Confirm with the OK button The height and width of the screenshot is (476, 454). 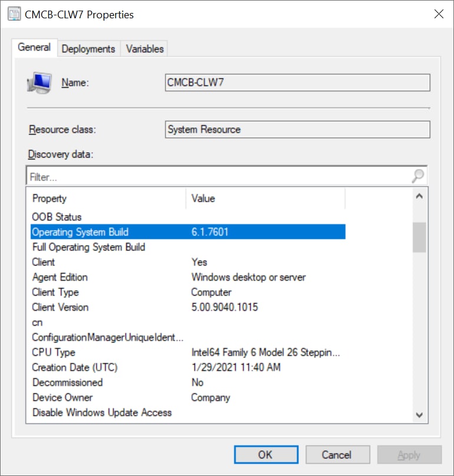click(x=266, y=454)
